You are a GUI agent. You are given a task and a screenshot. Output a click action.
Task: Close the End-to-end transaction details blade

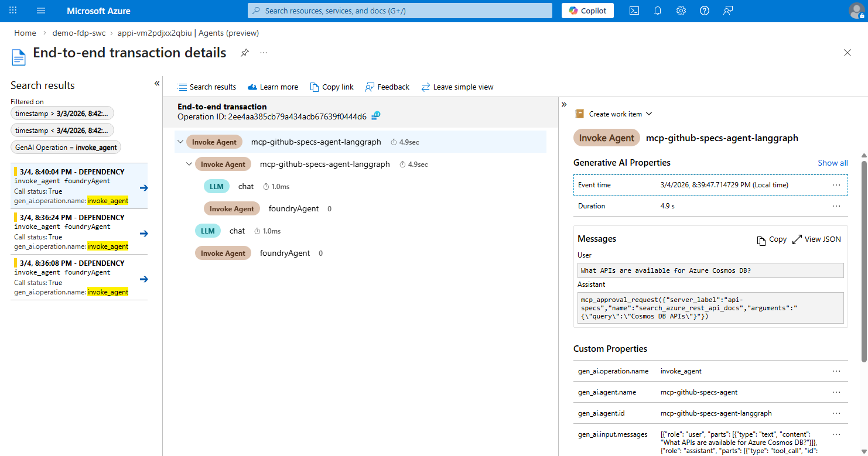pos(848,53)
